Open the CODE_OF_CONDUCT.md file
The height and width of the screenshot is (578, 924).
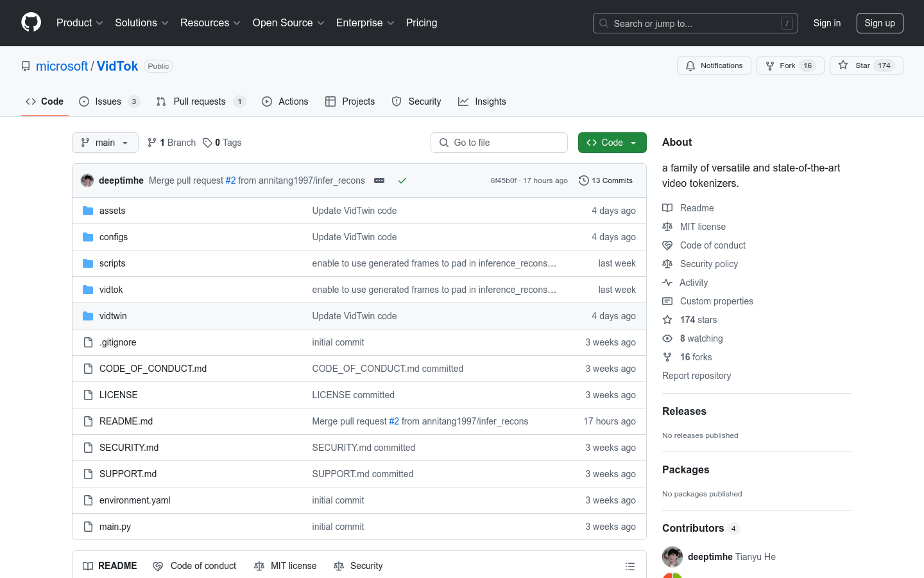pos(153,369)
